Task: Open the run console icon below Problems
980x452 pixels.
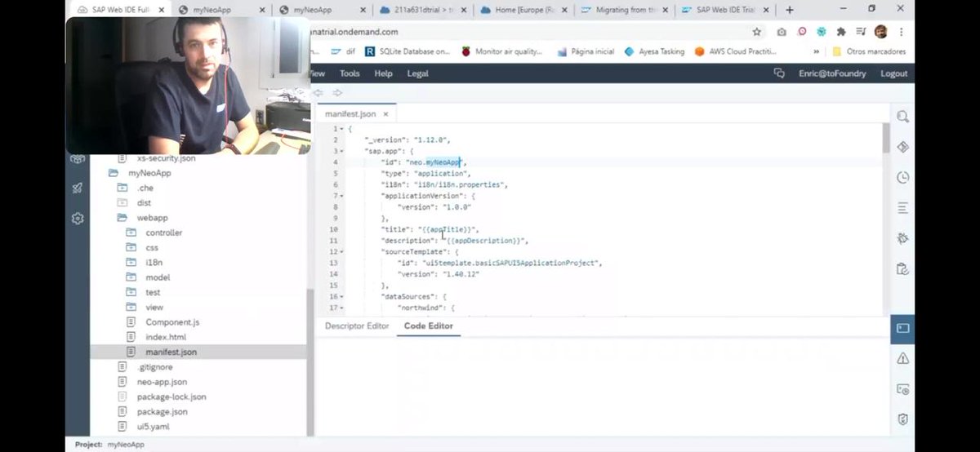Action: pos(902,389)
